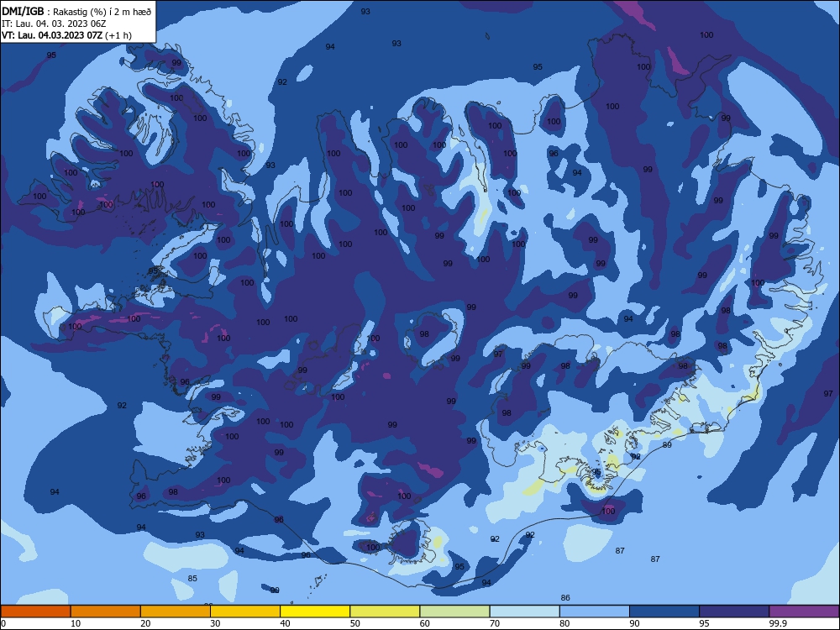Viewport: 840px width, 630px height.
Task: Click the legend tick label '60'
Action: pyautogui.click(x=425, y=623)
